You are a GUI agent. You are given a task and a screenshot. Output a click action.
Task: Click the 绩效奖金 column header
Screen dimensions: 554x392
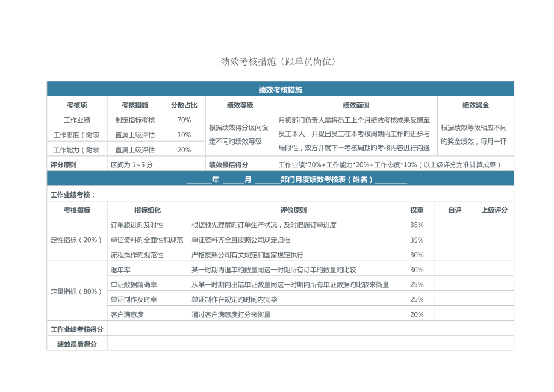pyautogui.click(x=475, y=102)
